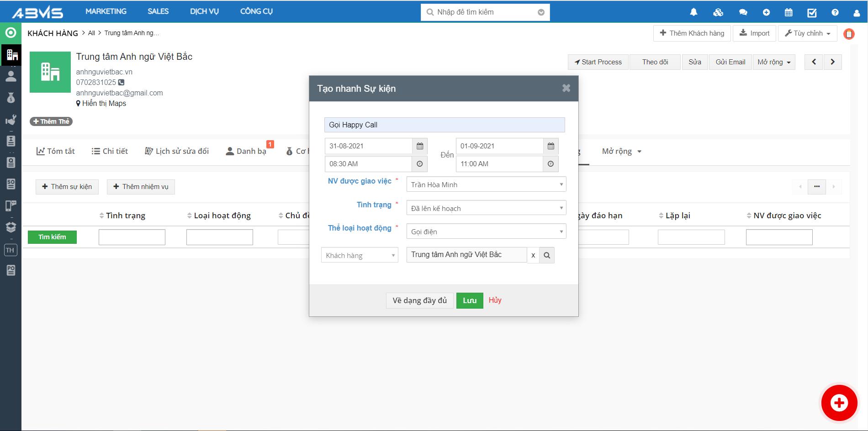The image size is (868, 431).
Task: Expand the NV được giao việc dropdown
Action: coord(486,184)
